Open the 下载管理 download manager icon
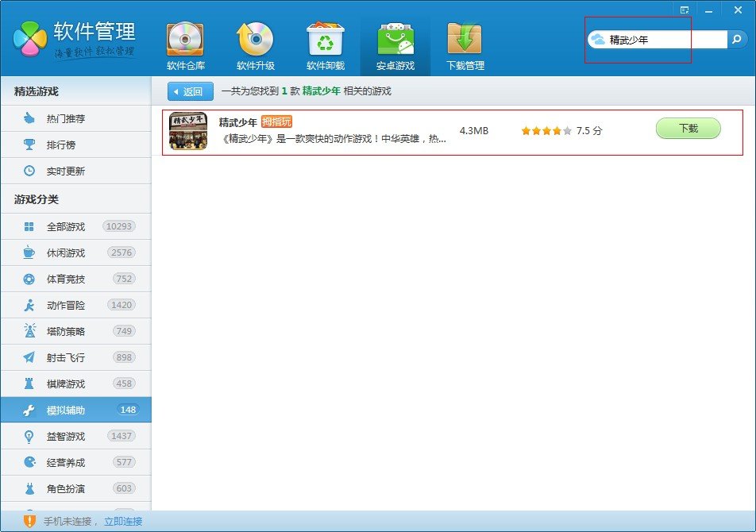The image size is (756, 532). (465, 44)
